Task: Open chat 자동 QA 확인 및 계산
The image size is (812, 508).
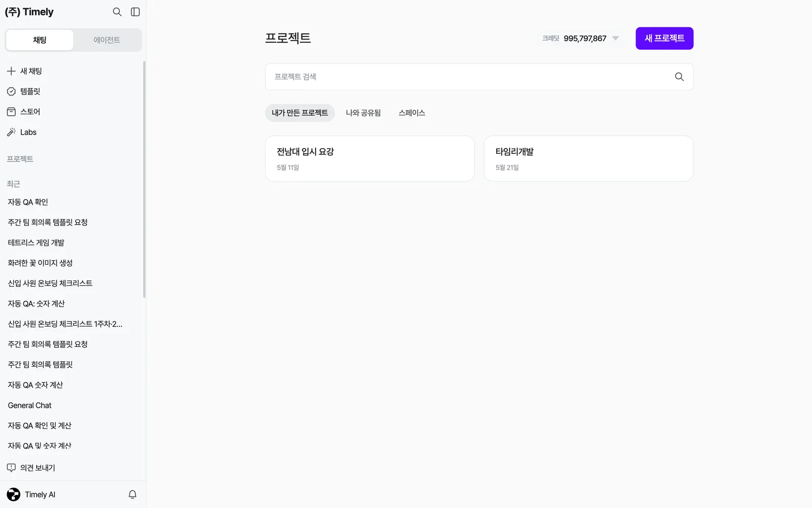Action: click(x=71, y=426)
